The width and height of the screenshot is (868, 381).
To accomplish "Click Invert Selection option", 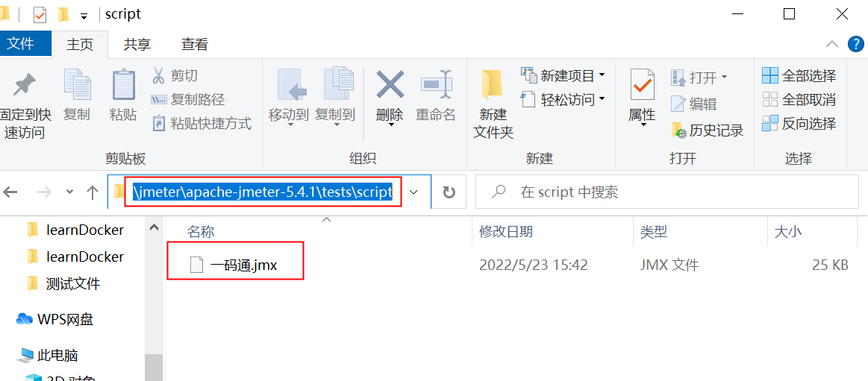I will (x=799, y=123).
